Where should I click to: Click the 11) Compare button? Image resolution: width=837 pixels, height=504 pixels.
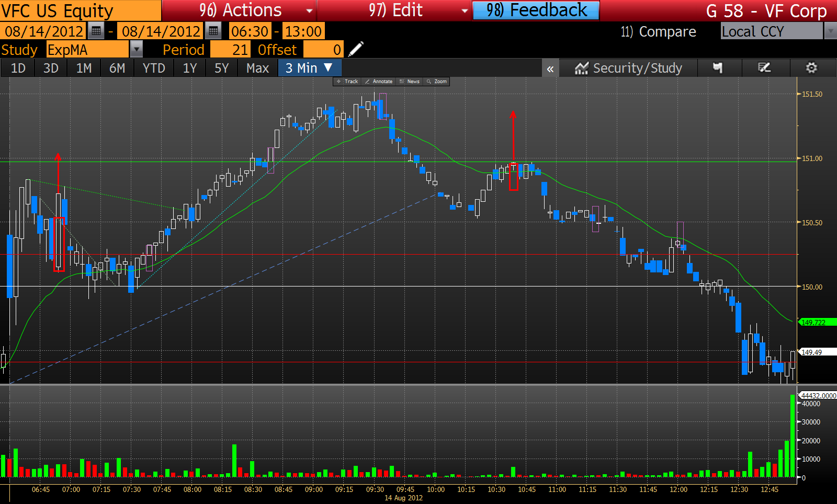click(x=658, y=32)
